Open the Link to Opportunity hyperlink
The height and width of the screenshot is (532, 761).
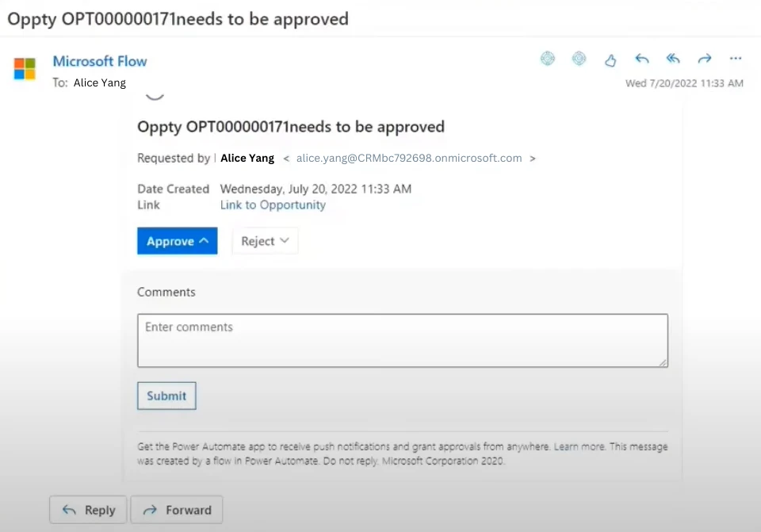[273, 205]
